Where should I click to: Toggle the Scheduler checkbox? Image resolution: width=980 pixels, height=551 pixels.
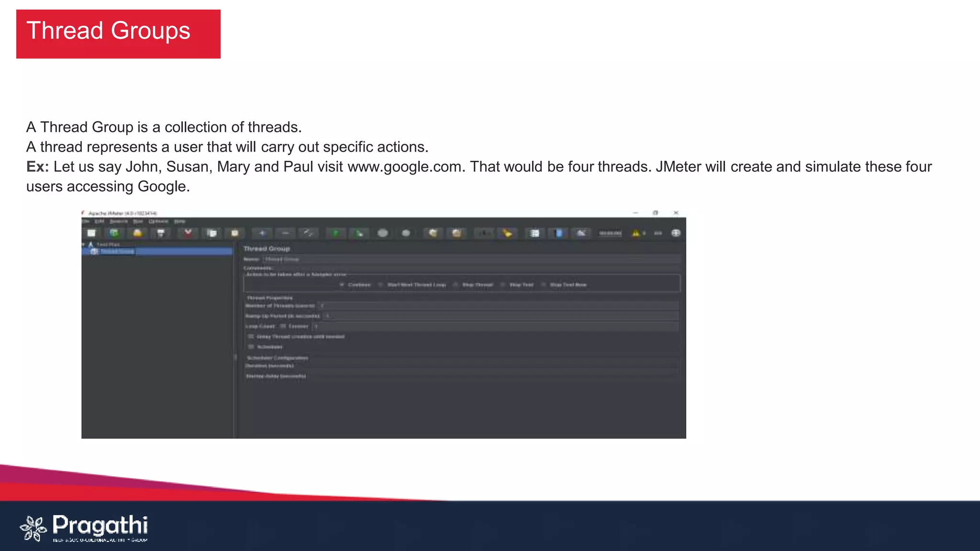[251, 347]
